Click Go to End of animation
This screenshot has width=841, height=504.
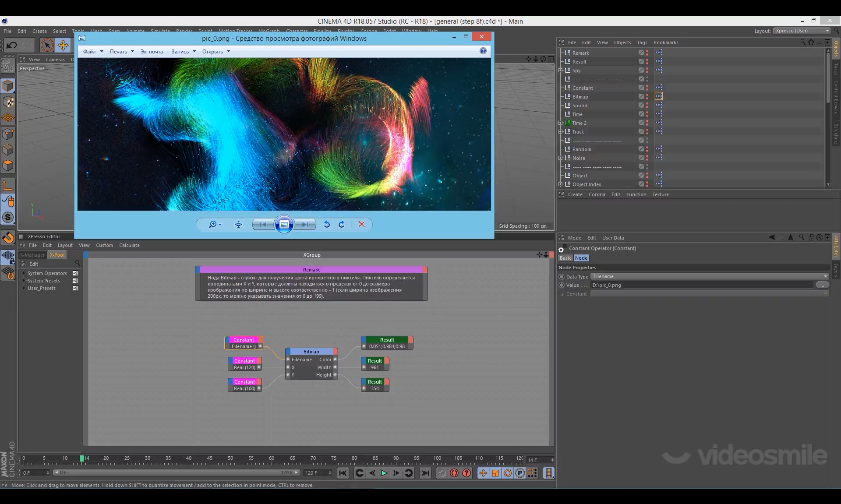425,473
